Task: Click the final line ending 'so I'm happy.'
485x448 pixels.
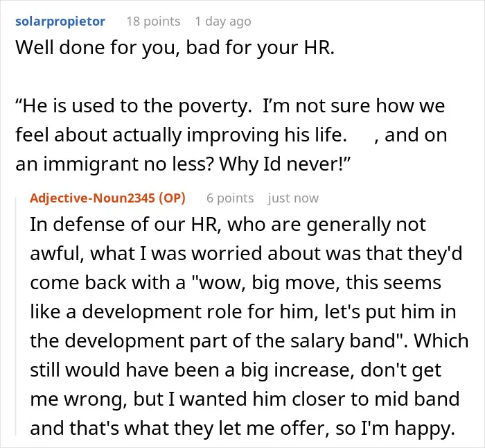Action: click(242, 429)
